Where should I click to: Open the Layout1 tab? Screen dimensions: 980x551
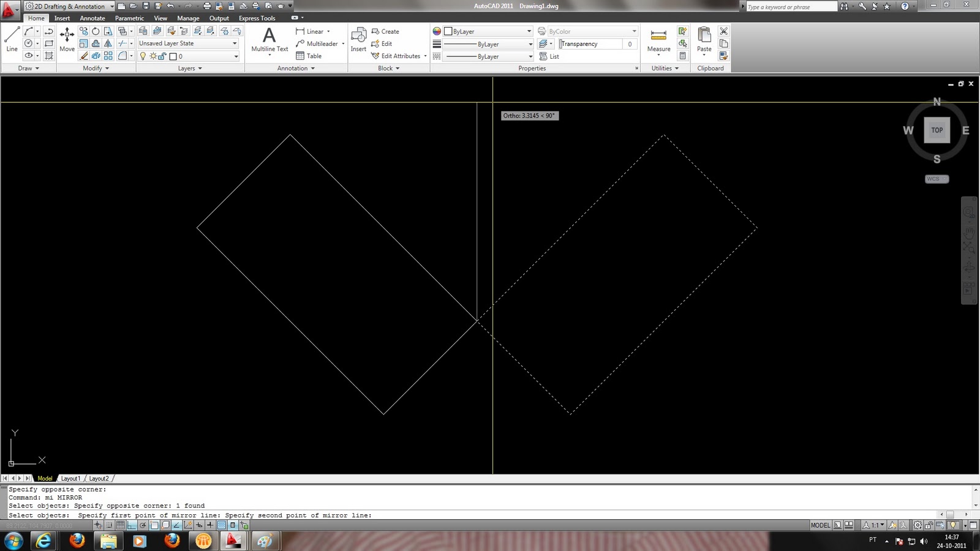(71, 478)
